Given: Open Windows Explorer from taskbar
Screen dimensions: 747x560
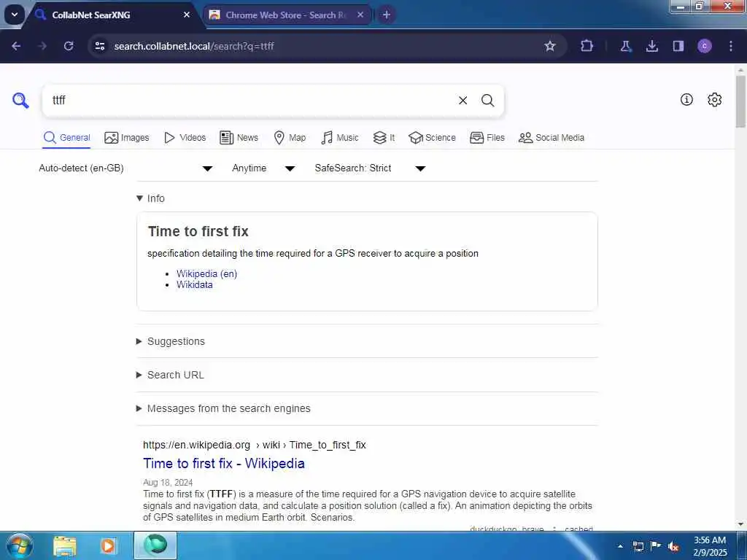Looking at the screenshot, I should [64, 545].
